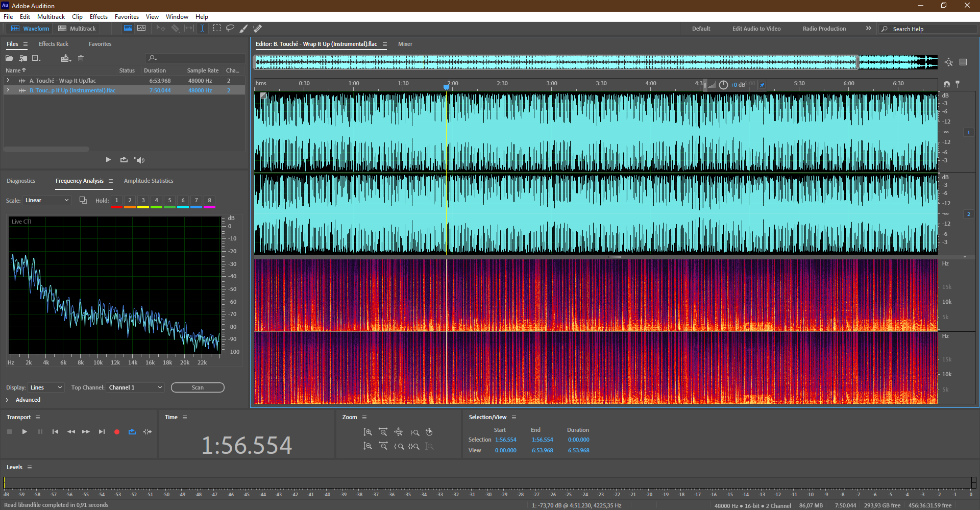Open Insert into Multitrack dropdown
The height and width of the screenshot is (510, 980).
66,58
